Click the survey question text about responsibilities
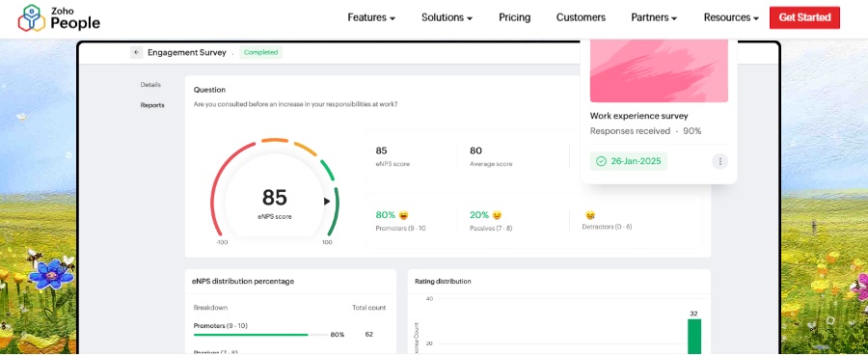 pyautogui.click(x=295, y=104)
